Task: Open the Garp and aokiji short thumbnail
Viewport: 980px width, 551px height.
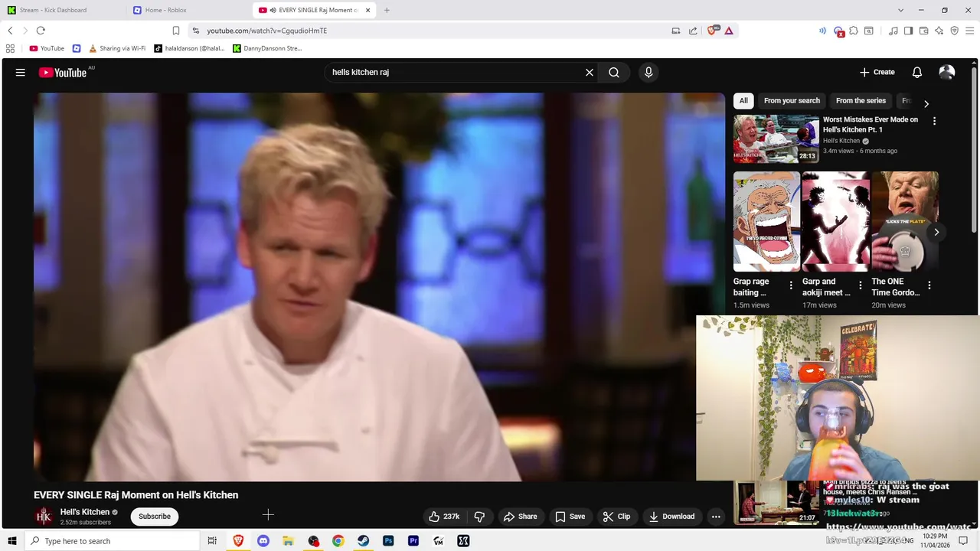Action: [x=835, y=221]
